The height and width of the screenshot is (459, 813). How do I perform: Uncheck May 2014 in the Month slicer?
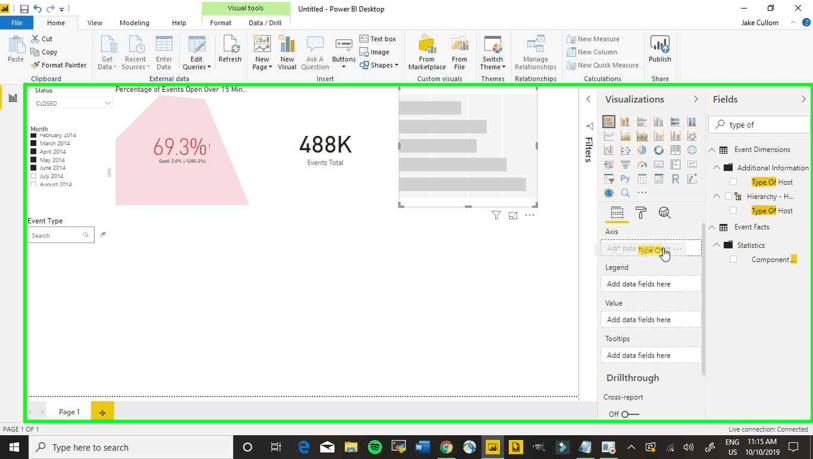click(34, 160)
